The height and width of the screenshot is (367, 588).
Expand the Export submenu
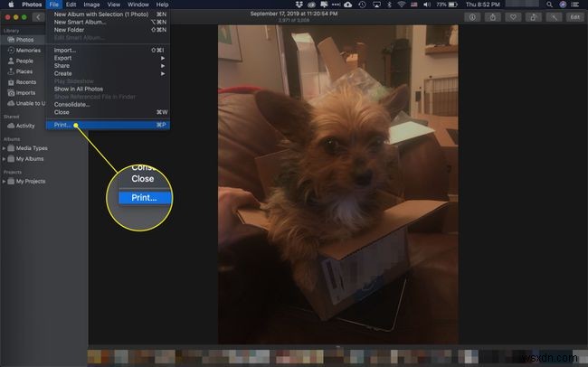point(108,58)
